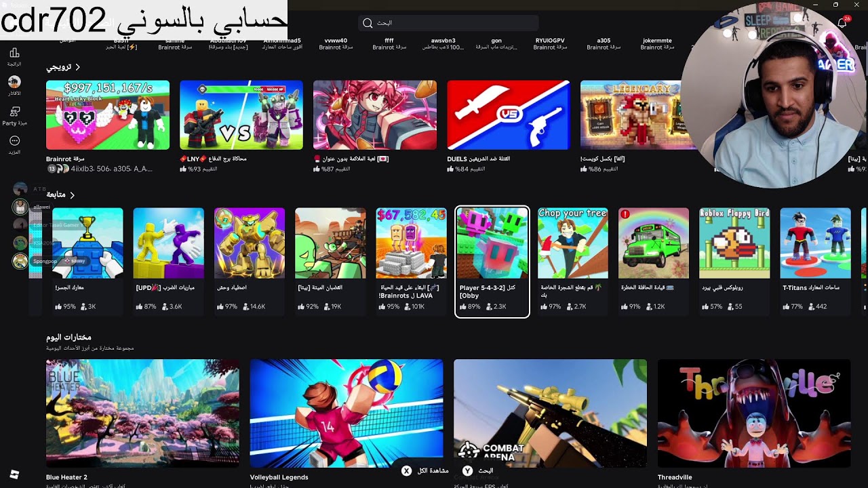868x488 pixels.
Task: Click the 87% rating under boxing game
Action: point(328,169)
